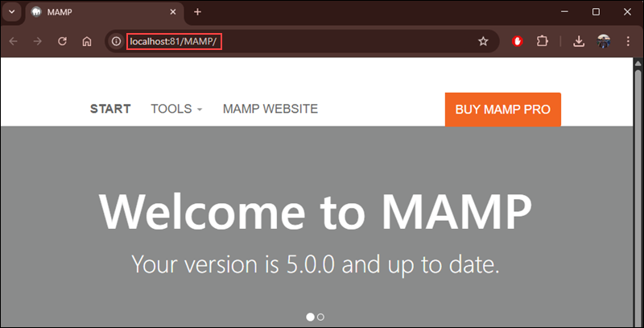644x328 pixels.
Task: Close the MAMP tab
Action: click(x=173, y=12)
